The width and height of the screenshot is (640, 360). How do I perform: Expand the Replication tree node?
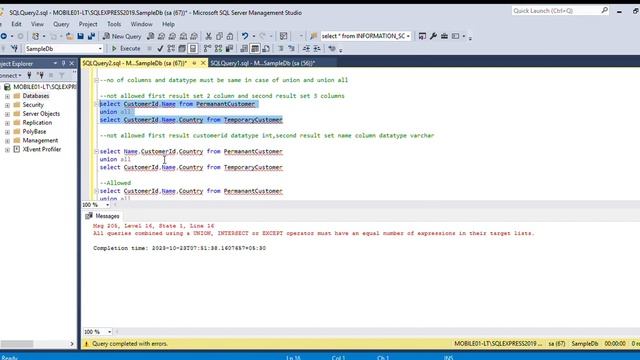[7, 123]
